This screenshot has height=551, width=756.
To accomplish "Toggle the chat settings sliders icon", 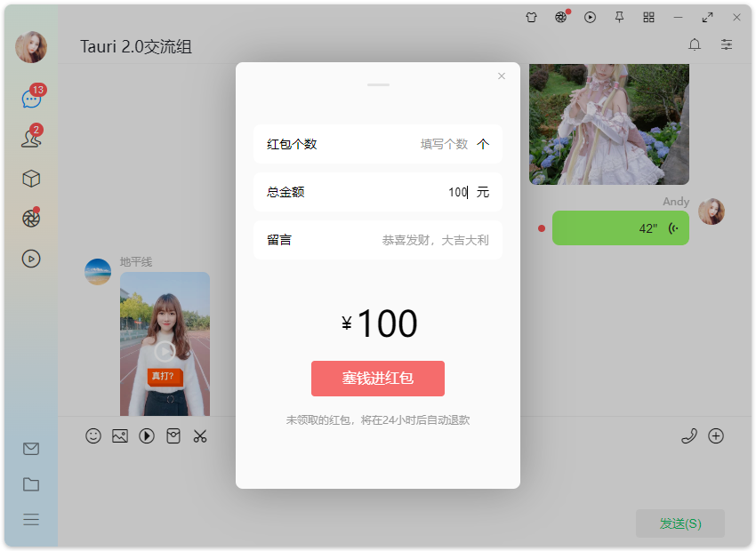I will tap(726, 44).
